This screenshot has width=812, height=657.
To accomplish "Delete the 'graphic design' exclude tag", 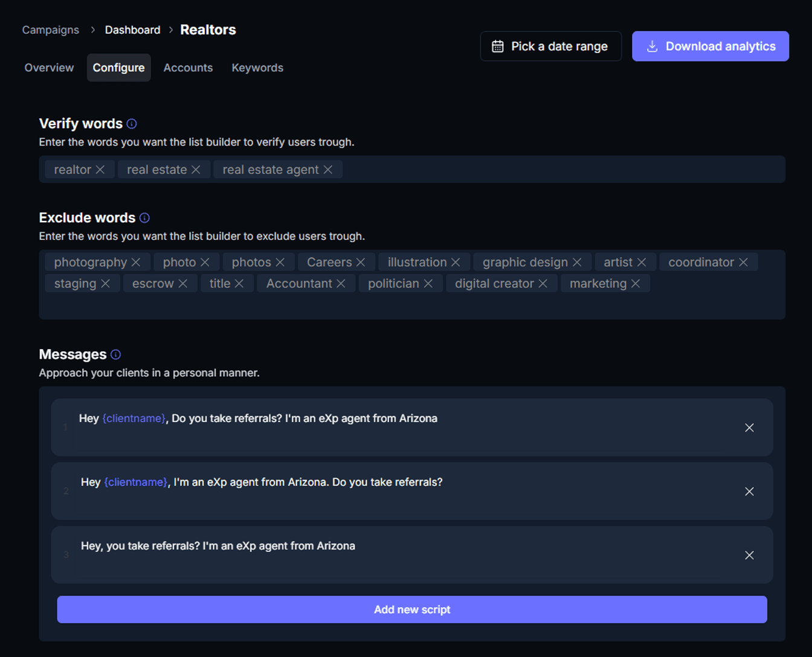I will click(577, 262).
